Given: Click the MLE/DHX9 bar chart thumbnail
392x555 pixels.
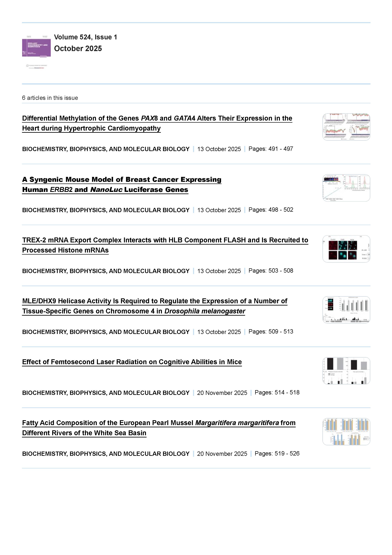Looking at the screenshot, I should coord(346,310).
